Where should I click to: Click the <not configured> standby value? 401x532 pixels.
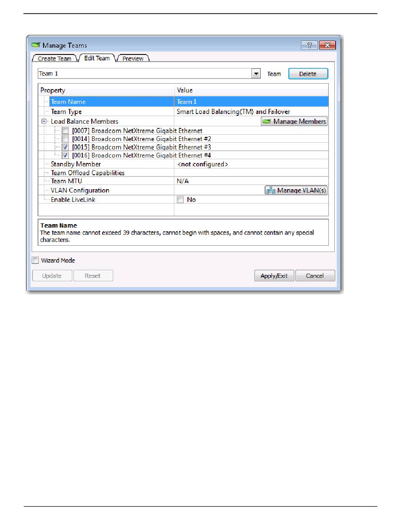[203, 164]
